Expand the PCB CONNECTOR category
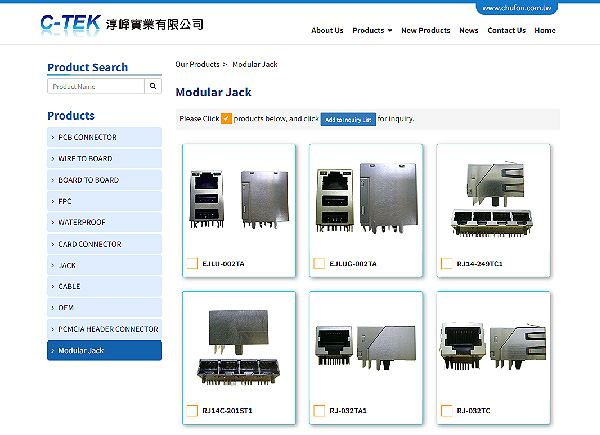This screenshot has width=600, height=435. pos(104,137)
